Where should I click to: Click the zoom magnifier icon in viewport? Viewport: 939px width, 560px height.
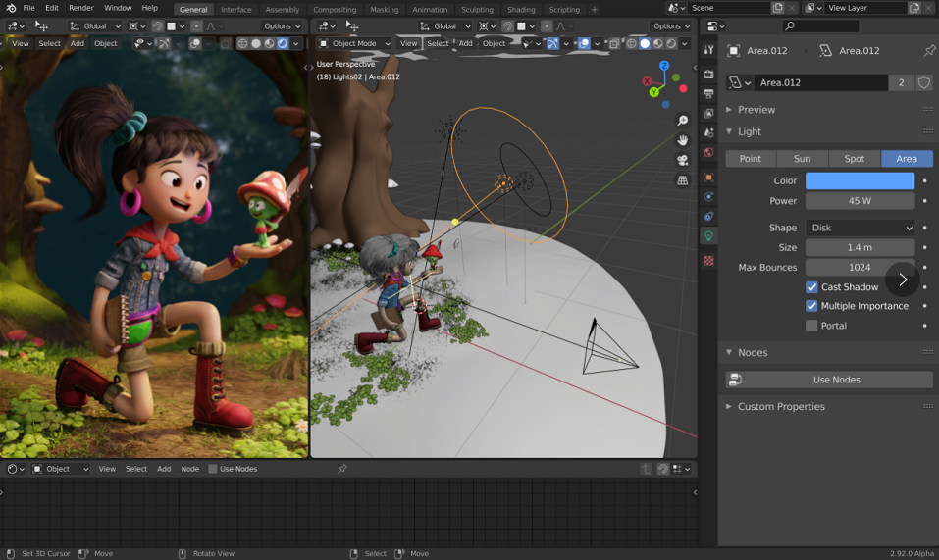pyautogui.click(x=682, y=121)
